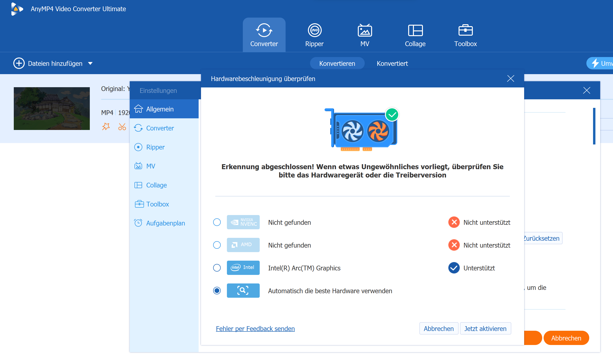Switch to the Ripper tab
The height and width of the screenshot is (364, 613).
click(314, 35)
